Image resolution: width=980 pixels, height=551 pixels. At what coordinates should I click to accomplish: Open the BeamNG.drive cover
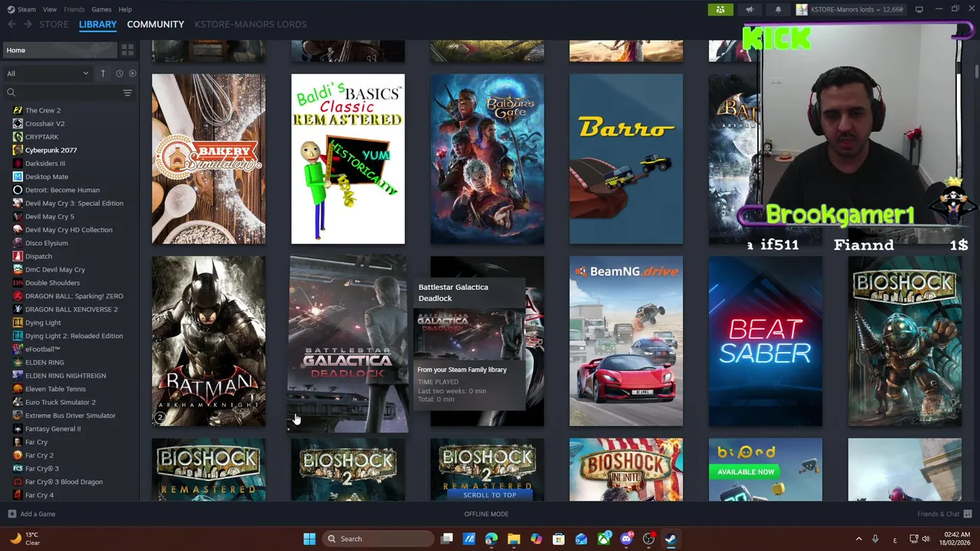(626, 341)
